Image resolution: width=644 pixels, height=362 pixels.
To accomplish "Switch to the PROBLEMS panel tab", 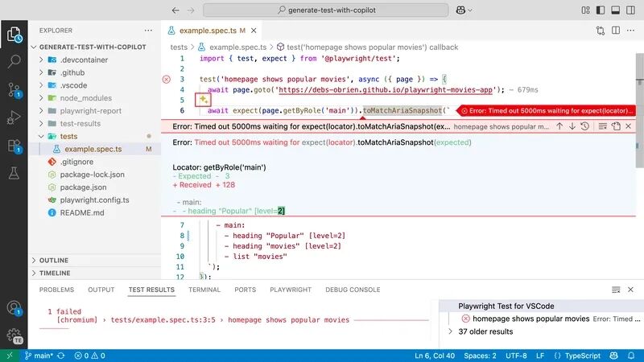I will (56, 290).
